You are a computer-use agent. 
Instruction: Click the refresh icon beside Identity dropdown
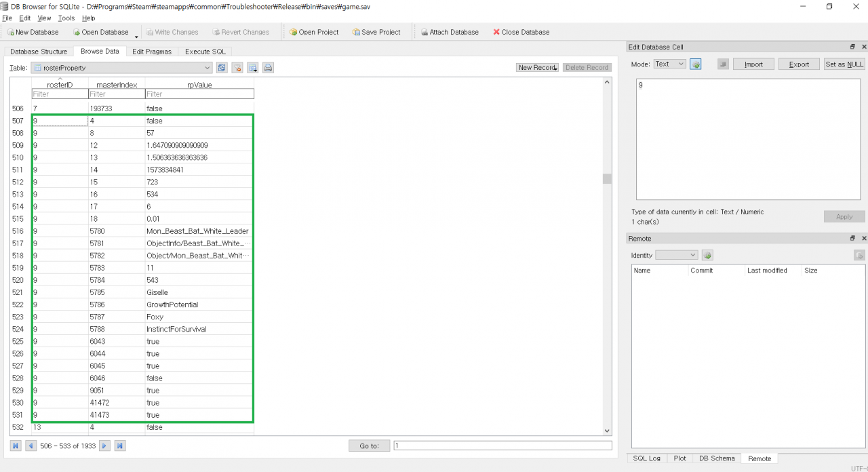point(707,255)
